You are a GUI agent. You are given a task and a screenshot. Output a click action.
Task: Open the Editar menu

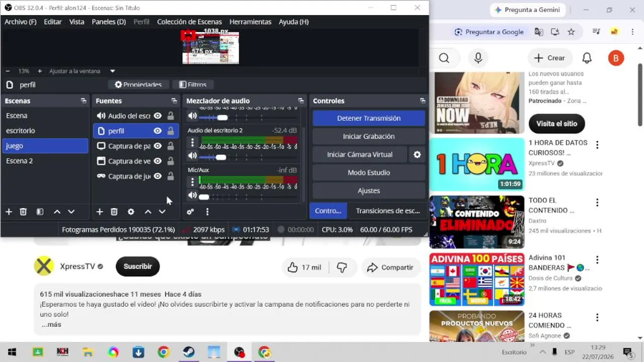[x=53, y=22]
